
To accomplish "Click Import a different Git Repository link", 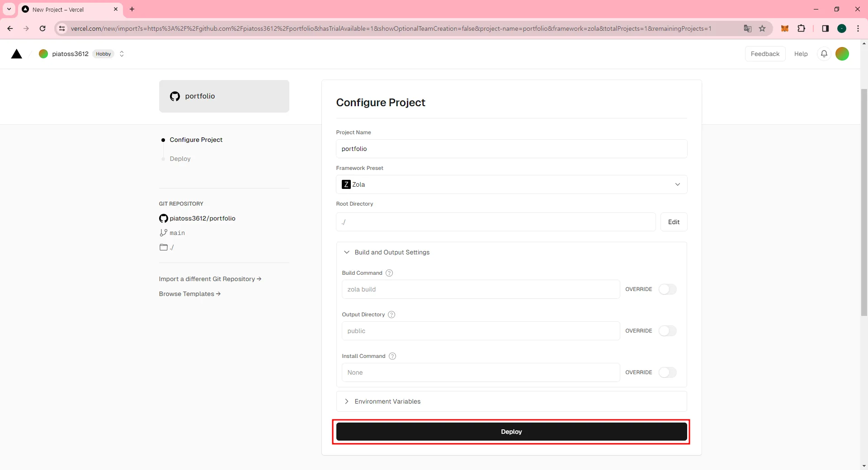I will 210,279.
